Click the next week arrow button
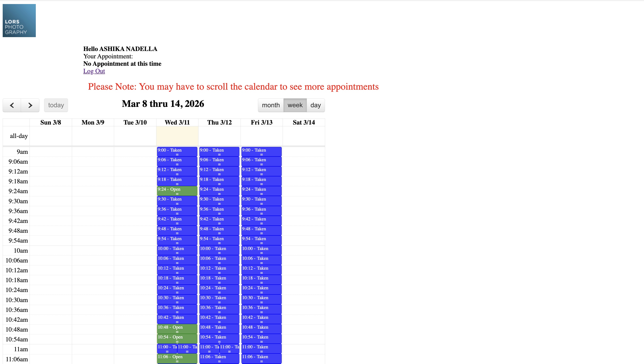644x364 pixels. [30, 105]
